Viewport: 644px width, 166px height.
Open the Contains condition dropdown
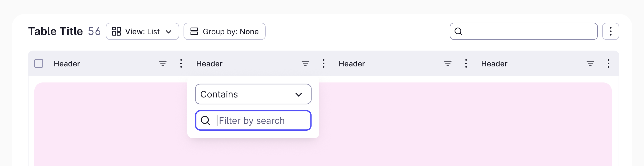point(253,94)
